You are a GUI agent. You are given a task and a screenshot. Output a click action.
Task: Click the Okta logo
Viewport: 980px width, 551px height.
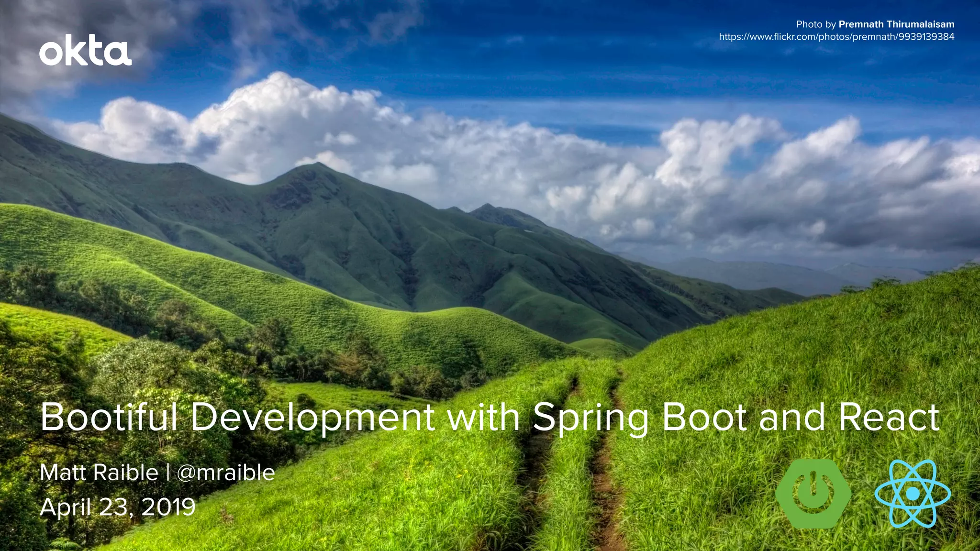click(x=85, y=50)
